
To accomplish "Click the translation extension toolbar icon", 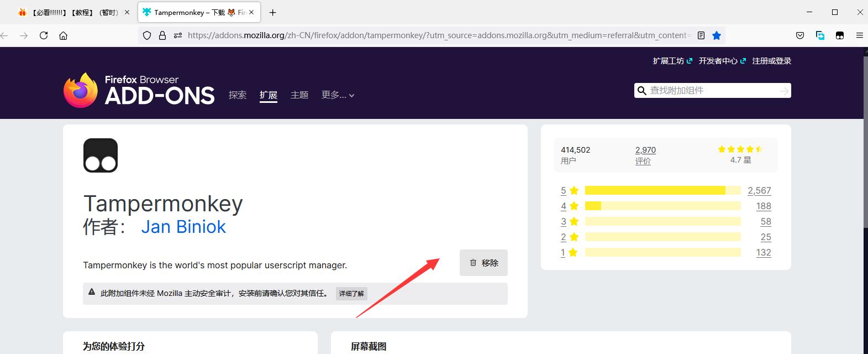I will click(820, 35).
